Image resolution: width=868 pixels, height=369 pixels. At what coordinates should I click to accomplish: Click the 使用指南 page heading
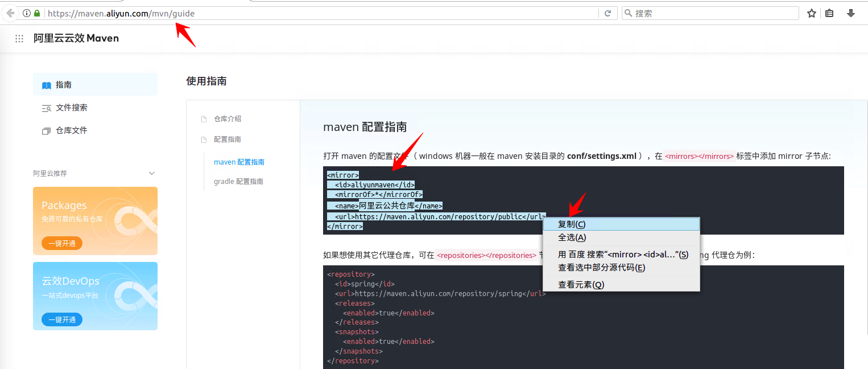click(206, 81)
